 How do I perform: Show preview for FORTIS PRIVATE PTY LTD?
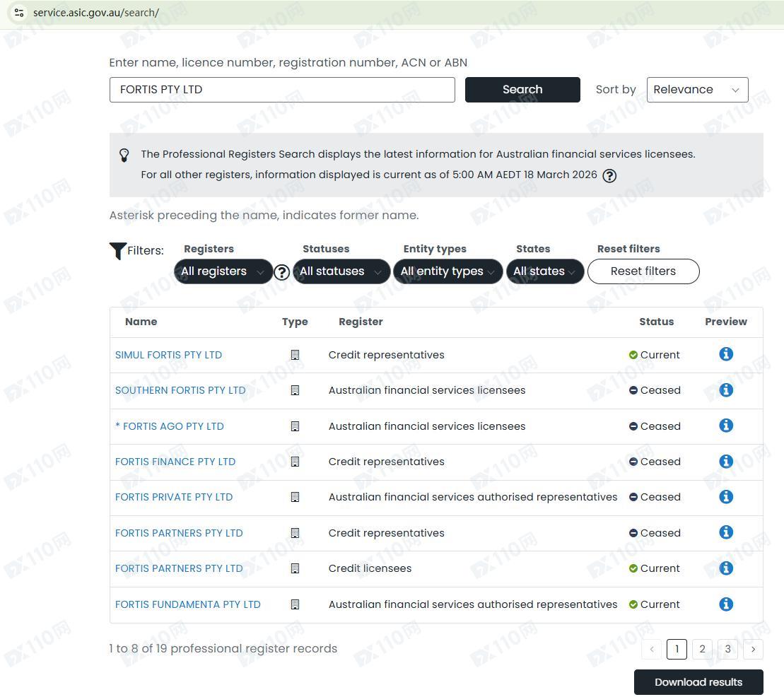point(725,497)
